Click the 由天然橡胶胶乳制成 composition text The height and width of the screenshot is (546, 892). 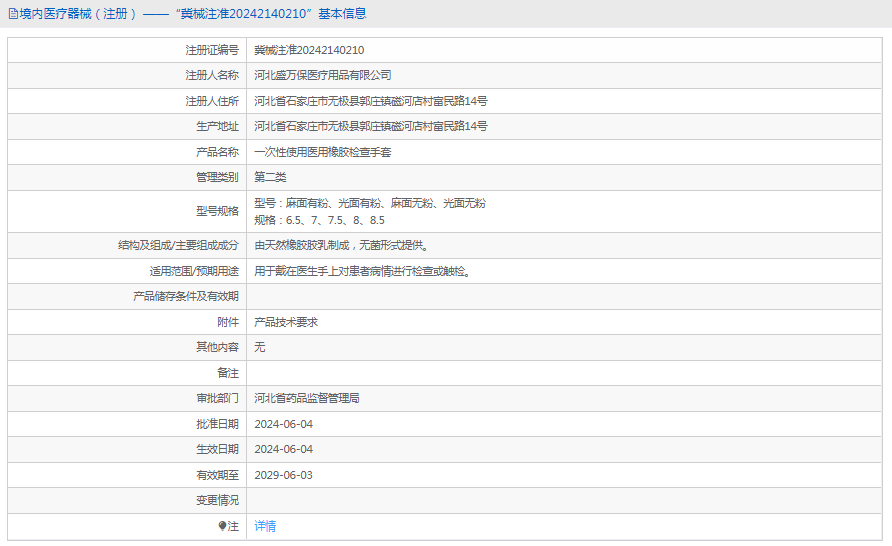pyautogui.click(x=341, y=245)
